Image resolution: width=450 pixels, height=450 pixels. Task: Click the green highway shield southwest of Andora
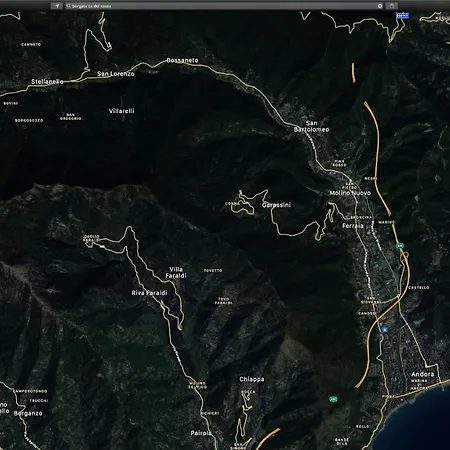(x=333, y=399)
